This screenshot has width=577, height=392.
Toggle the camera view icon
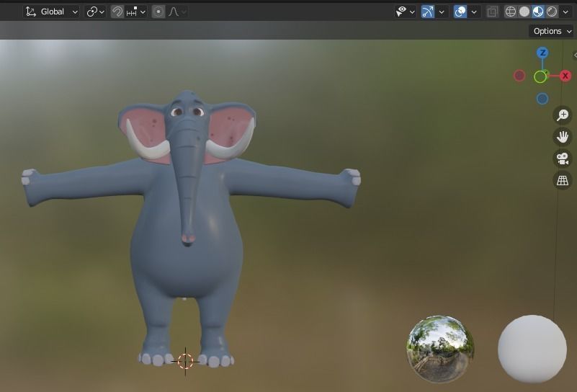point(563,159)
